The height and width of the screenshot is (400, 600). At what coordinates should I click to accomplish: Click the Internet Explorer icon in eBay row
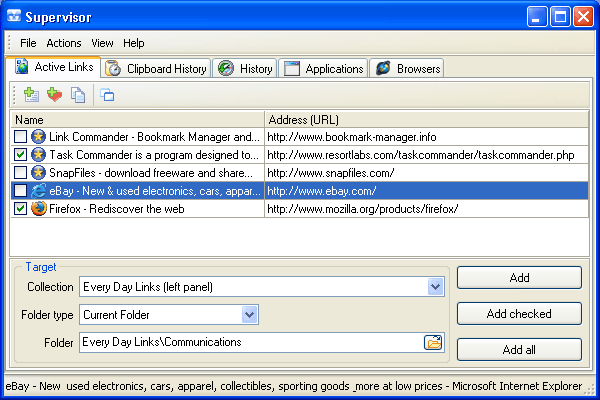(x=38, y=191)
